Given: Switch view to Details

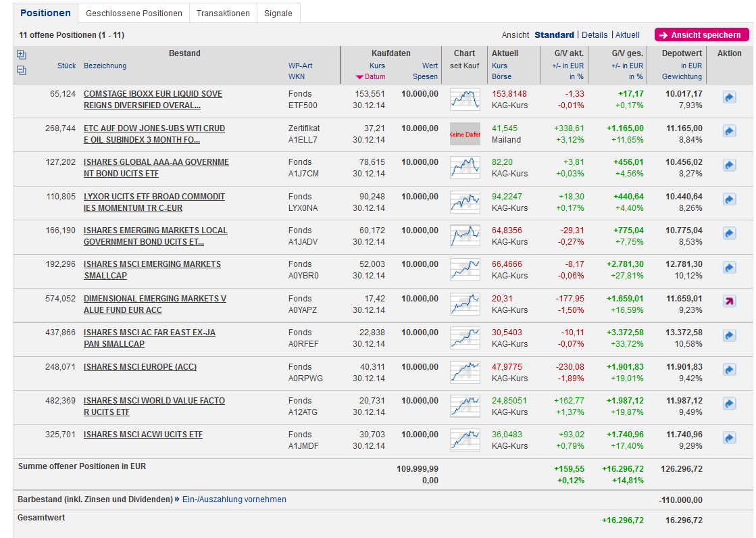Looking at the screenshot, I should (x=595, y=35).
